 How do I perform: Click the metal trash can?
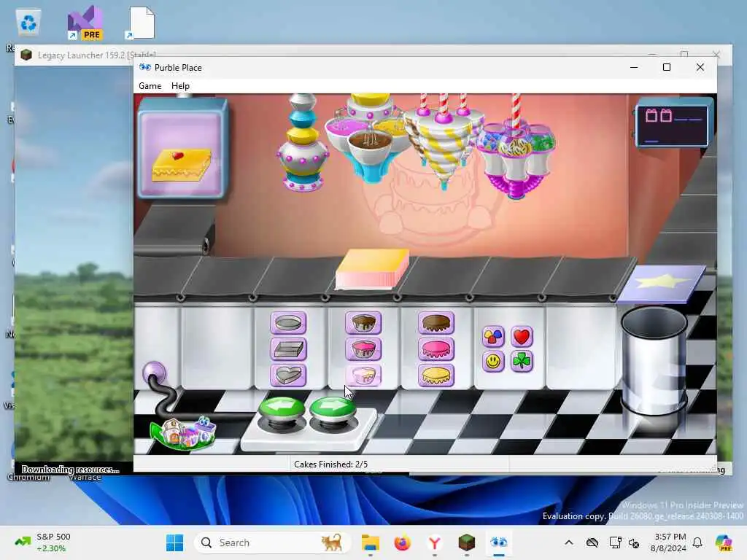(x=654, y=362)
